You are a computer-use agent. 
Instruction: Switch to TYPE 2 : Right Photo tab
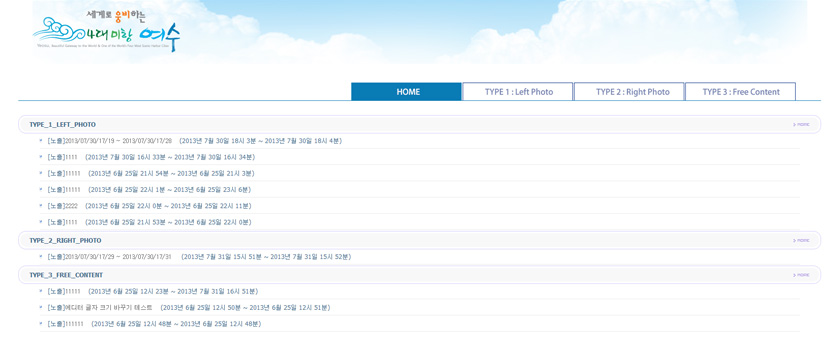point(629,92)
